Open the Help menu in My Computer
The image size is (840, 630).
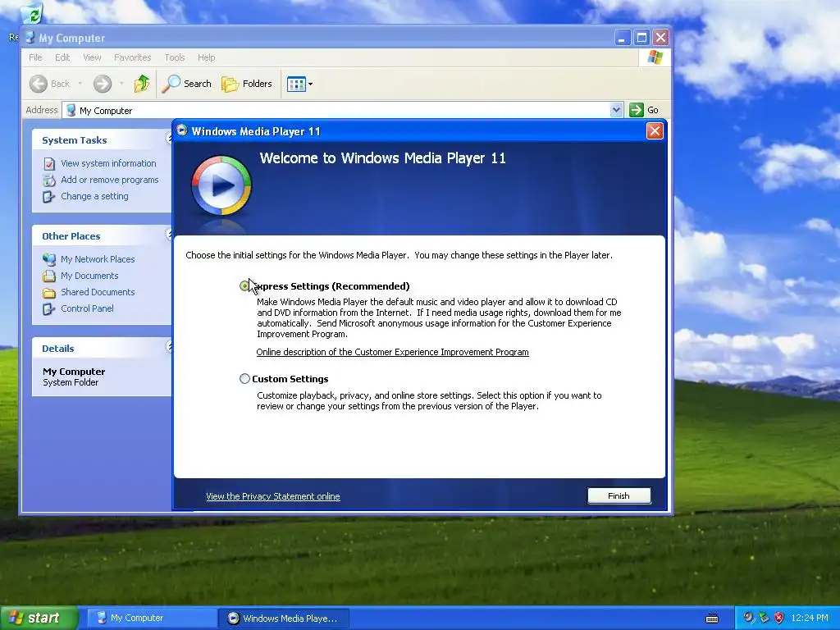[x=206, y=57]
